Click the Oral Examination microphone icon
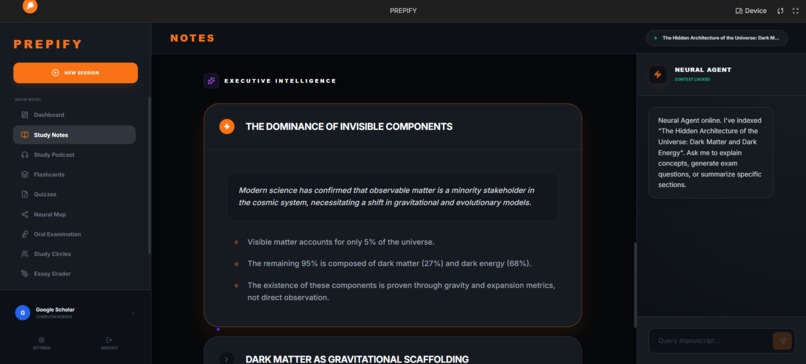 (x=25, y=234)
